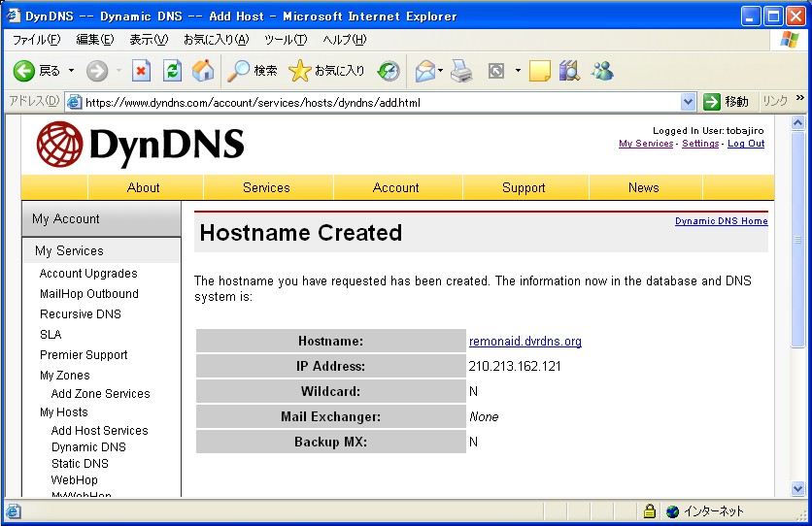Click the grayed Forward arrow button

click(97, 71)
